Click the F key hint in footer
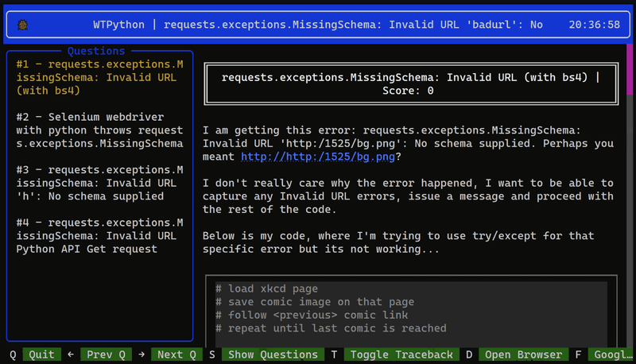The image size is (636, 364). [x=578, y=354]
